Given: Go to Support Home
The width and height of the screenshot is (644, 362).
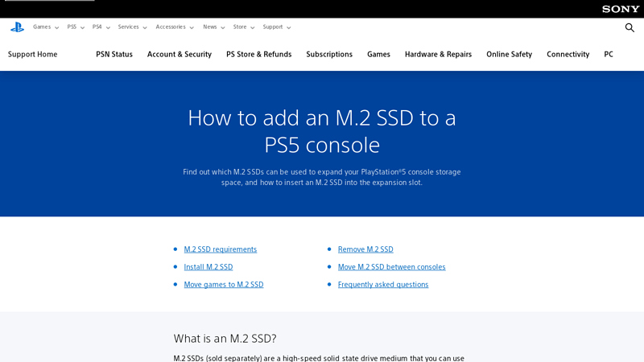Looking at the screenshot, I should click(32, 54).
